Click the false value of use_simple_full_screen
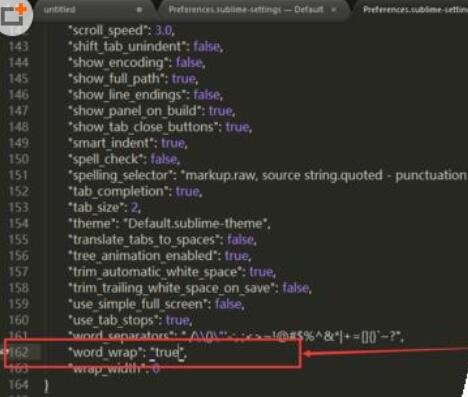Image resolution: width=468 pixels, height=397 pixels. [x=228, y=304]
